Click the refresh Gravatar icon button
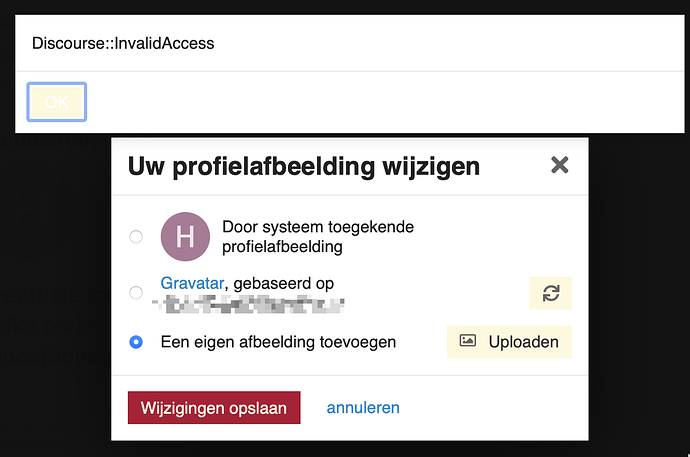690x457 pixels. coord(551,293)
